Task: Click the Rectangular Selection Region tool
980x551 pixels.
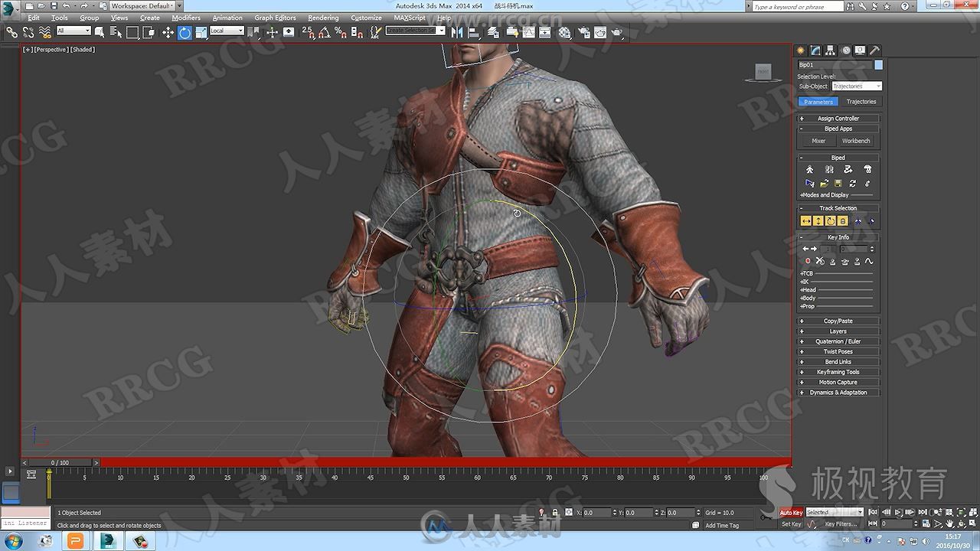Action: pos(132,32)
